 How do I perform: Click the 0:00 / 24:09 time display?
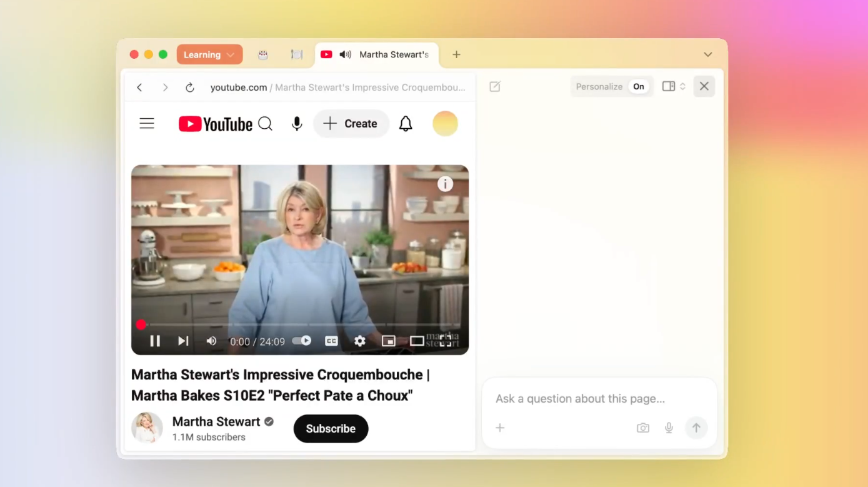point(257,341)
